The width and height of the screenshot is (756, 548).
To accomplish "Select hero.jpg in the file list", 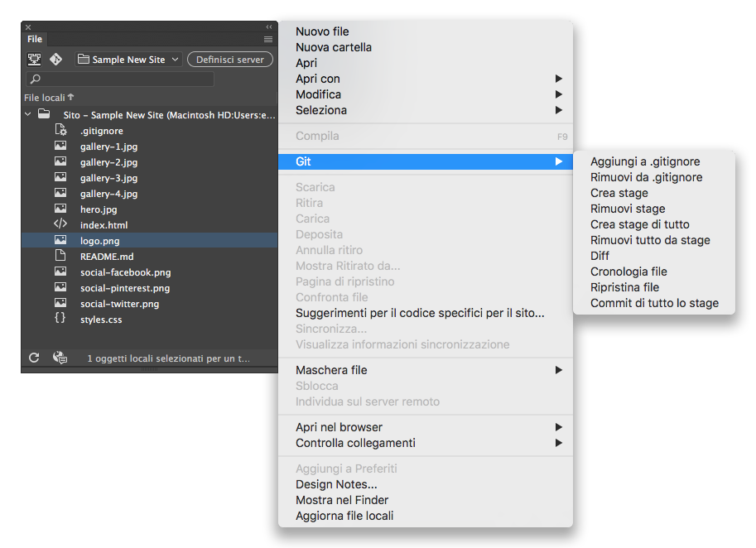I will point(99,209).
